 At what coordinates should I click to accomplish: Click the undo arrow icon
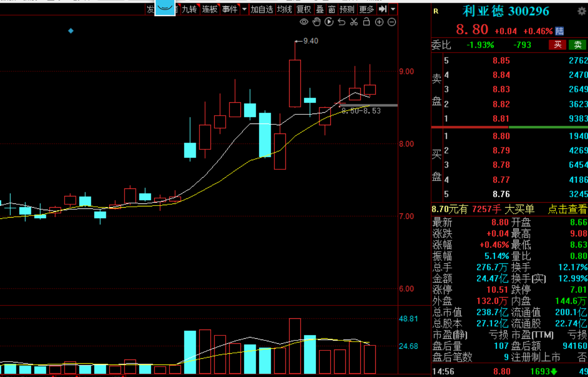click(x=342, y=22)
